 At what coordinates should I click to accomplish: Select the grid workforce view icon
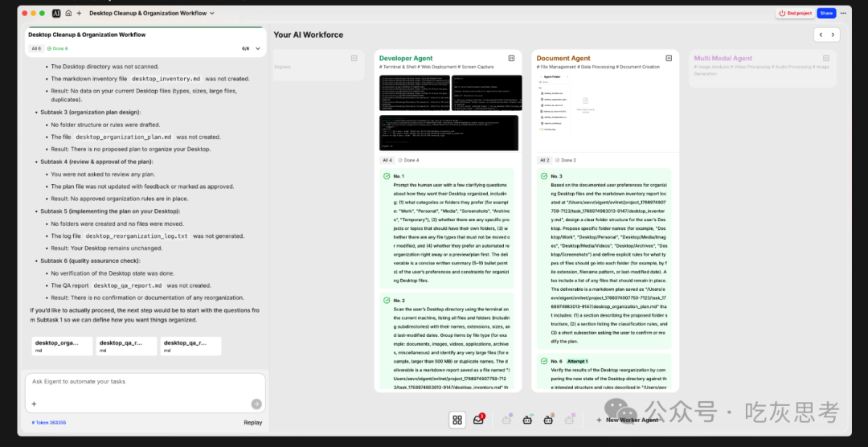pyautogui.click(x=457, y=420)
